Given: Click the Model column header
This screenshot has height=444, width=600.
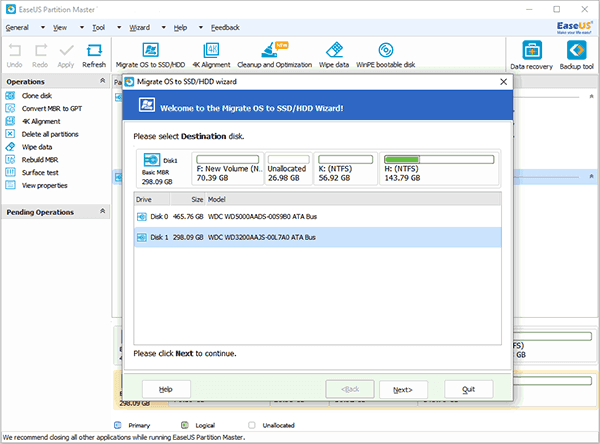Looking at the screenshot, I should 354,199.
